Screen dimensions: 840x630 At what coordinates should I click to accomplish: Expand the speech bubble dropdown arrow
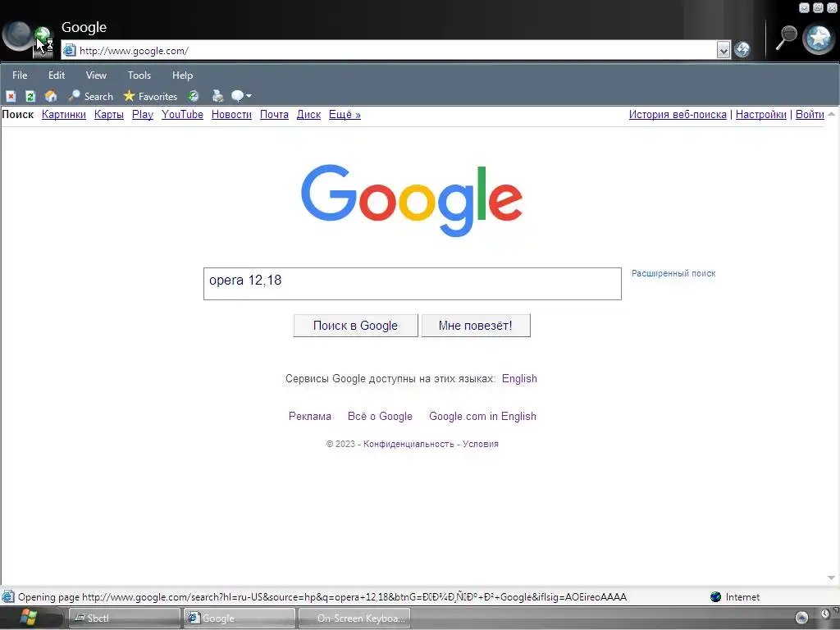(249, 97)
